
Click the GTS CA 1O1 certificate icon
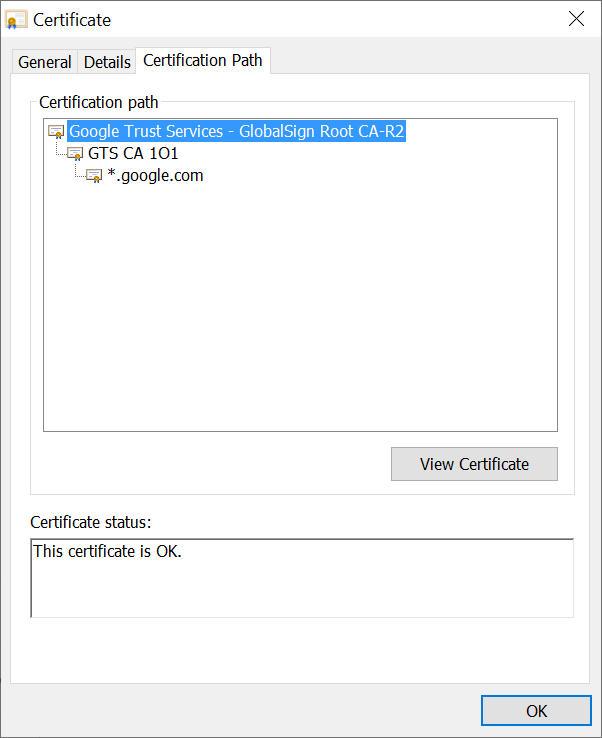click(x=75, y=153)
